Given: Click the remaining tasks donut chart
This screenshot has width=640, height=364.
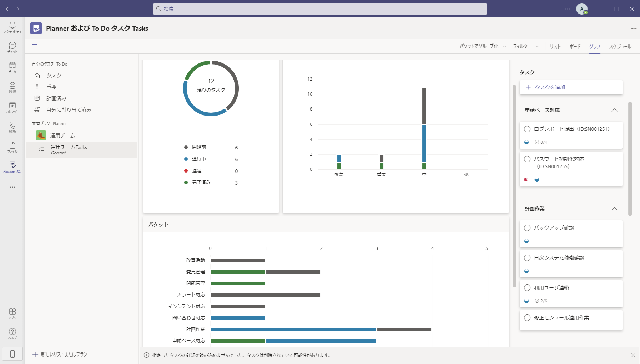Looking at the screenshot, I should [211, 88].
